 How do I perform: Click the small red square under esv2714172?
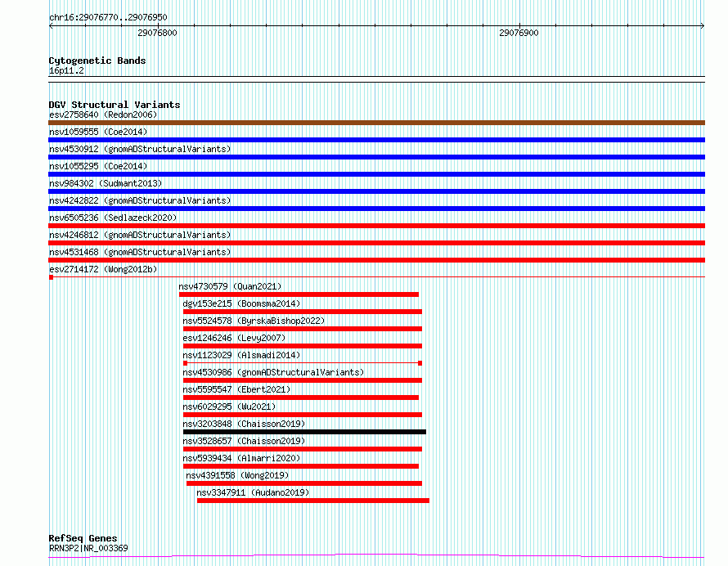tap(51, 277)
